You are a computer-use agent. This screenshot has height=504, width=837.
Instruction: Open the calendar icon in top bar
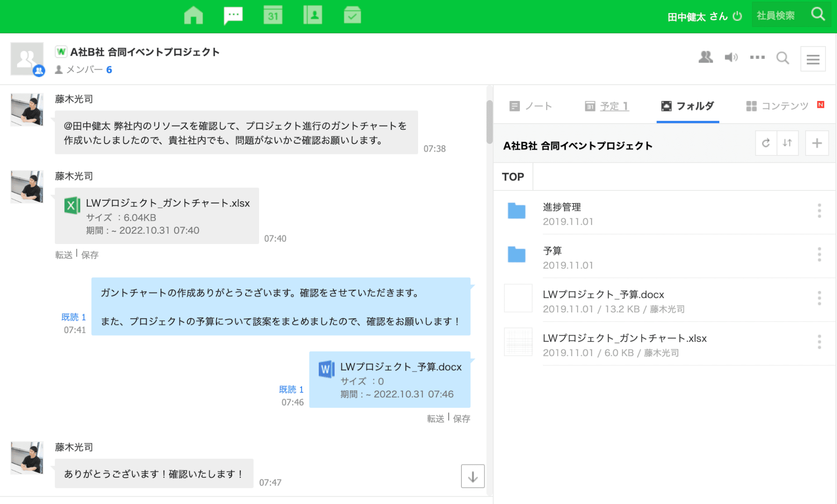pyautogui.click(x=273, y=16)
